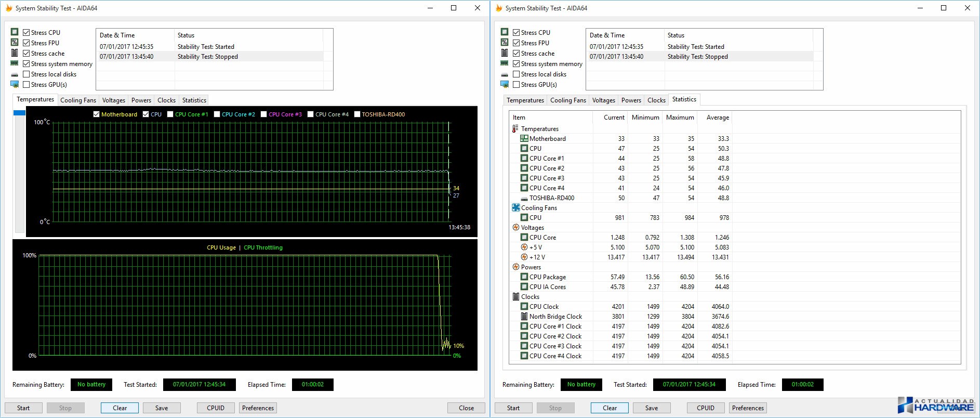The width and height of the screenshot is (980, 418).
Task: Open the Voltages tab in left window
Action: click(113, 100)
